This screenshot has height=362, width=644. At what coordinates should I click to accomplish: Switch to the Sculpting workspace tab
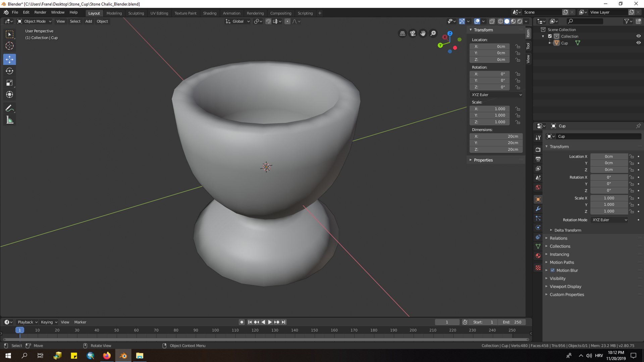point(136,13)
